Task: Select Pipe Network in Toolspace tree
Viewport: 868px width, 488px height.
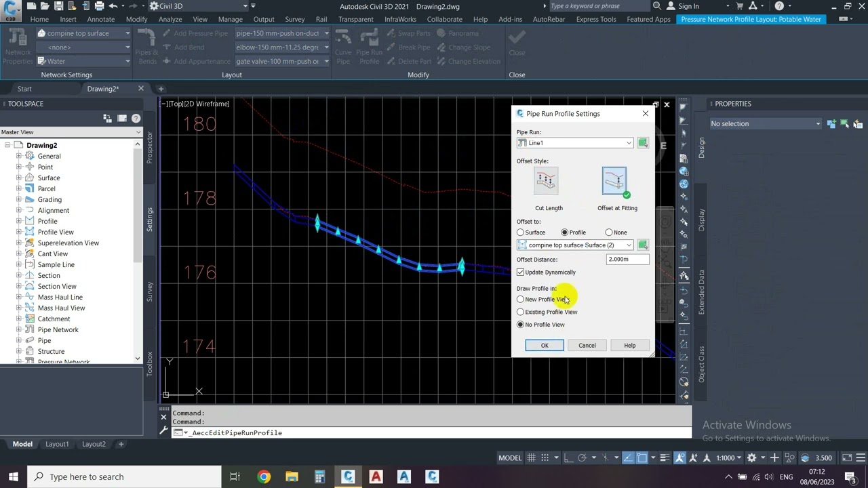Action: [58, 329]
